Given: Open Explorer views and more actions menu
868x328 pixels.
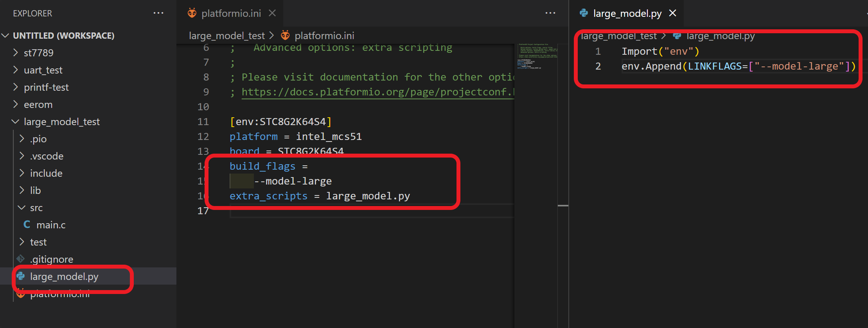Looking at the screenshot, I should tap(158, 13).
